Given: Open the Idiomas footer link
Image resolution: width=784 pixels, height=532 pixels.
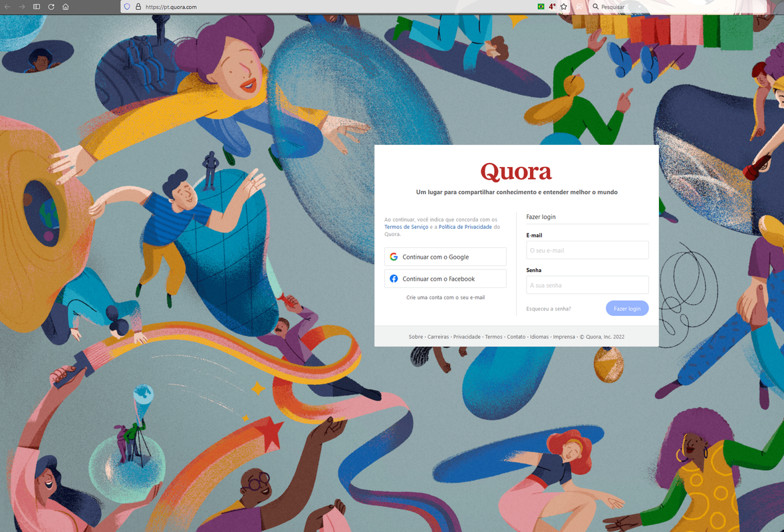Looking at the screenshot, I should coord(539,336).
